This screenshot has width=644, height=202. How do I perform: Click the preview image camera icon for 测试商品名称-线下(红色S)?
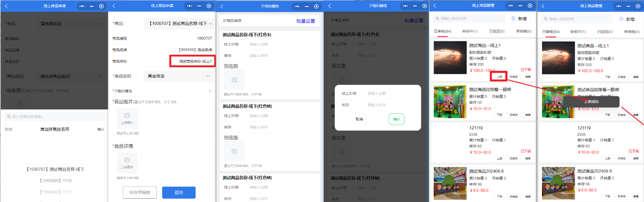point(234,79)
